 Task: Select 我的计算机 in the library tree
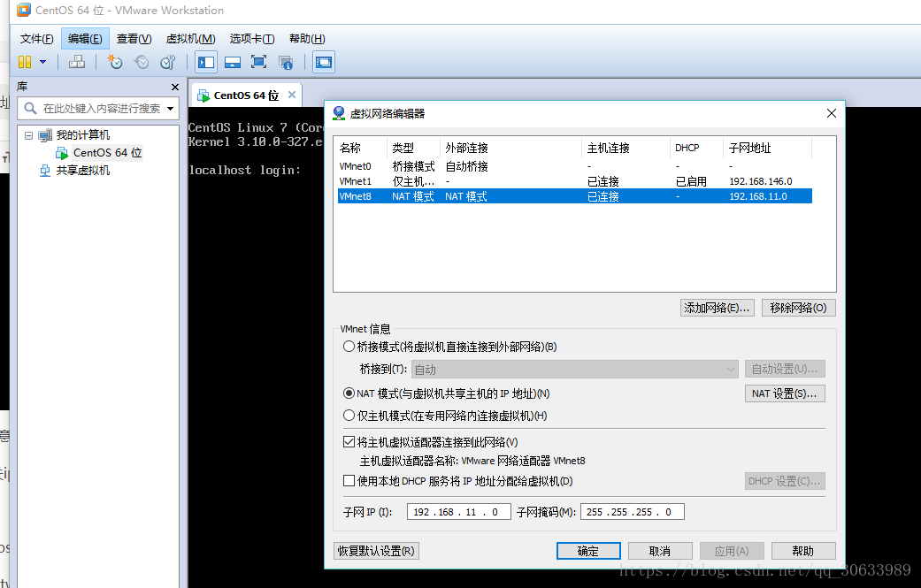click(x=82, y=135)
